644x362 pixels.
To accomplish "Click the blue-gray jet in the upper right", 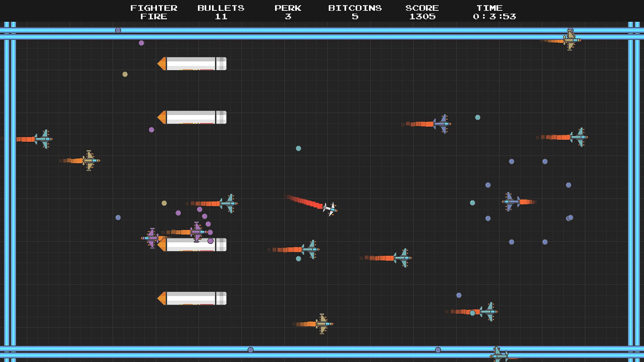I will (x=442, y=124).
